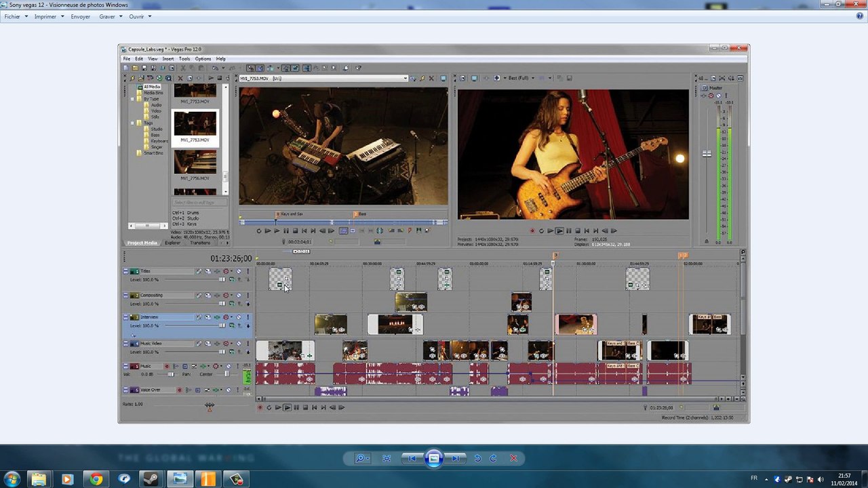
Task: Open the Vegas Pro File menu
Action: click(127, 59)
